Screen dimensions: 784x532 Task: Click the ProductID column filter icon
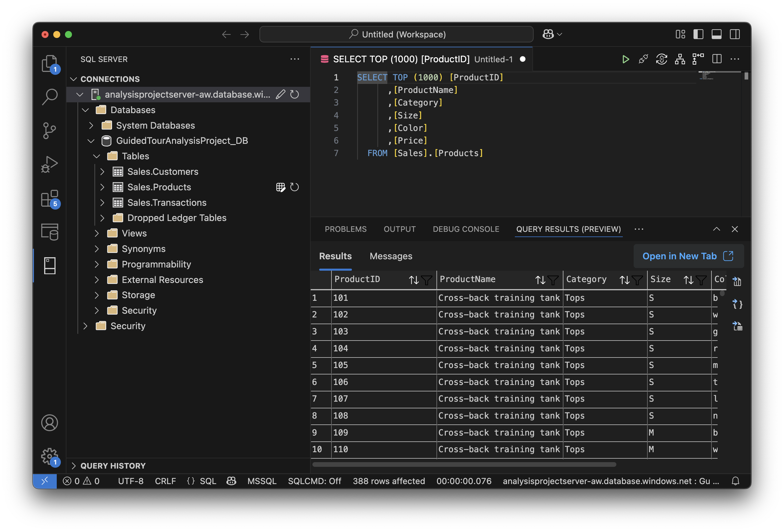coord(427,280)
